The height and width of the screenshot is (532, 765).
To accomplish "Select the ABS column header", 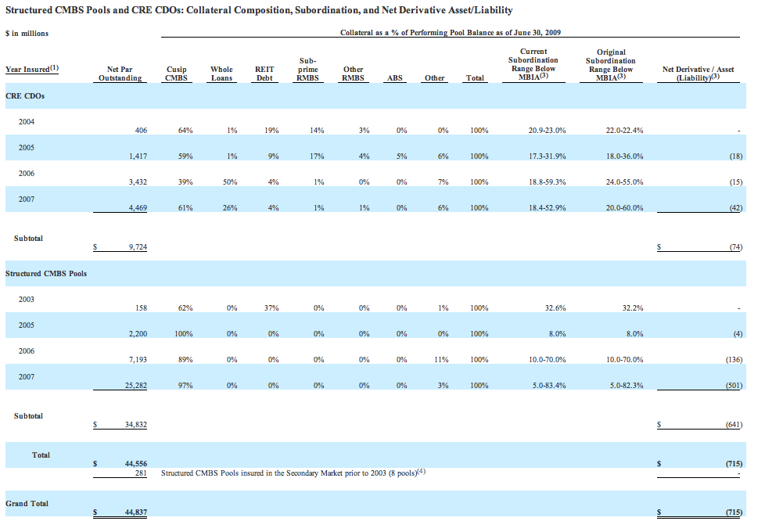I will click(x=395, y=78).
